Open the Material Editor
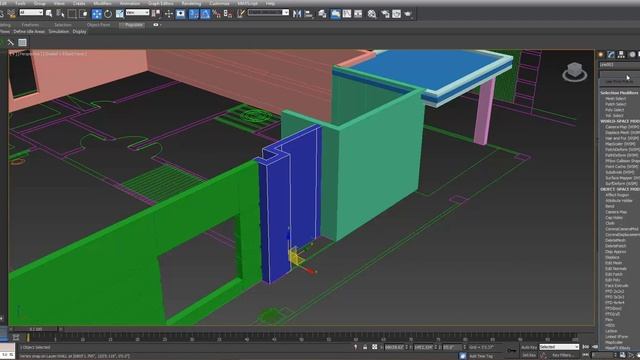 (x=372, y=14)
